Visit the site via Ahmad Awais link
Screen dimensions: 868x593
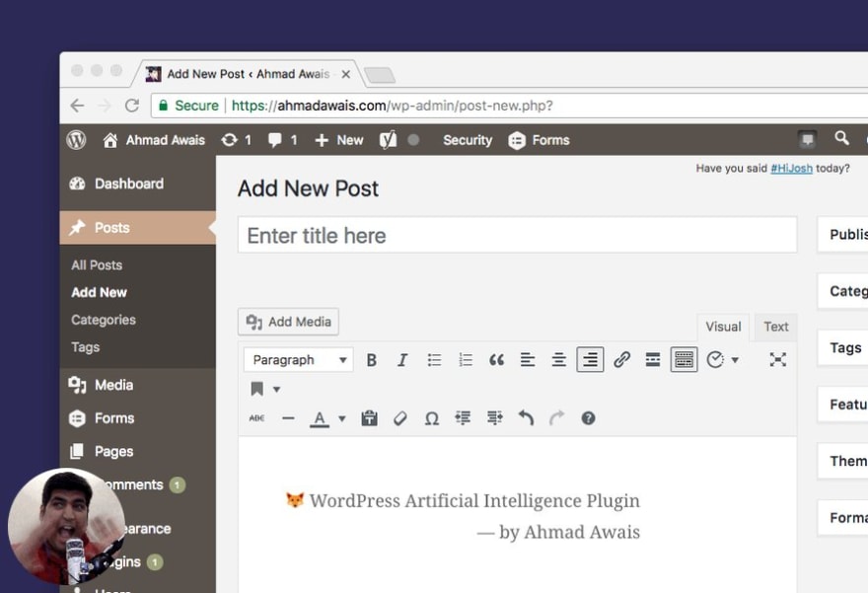(x=154, y=140)
